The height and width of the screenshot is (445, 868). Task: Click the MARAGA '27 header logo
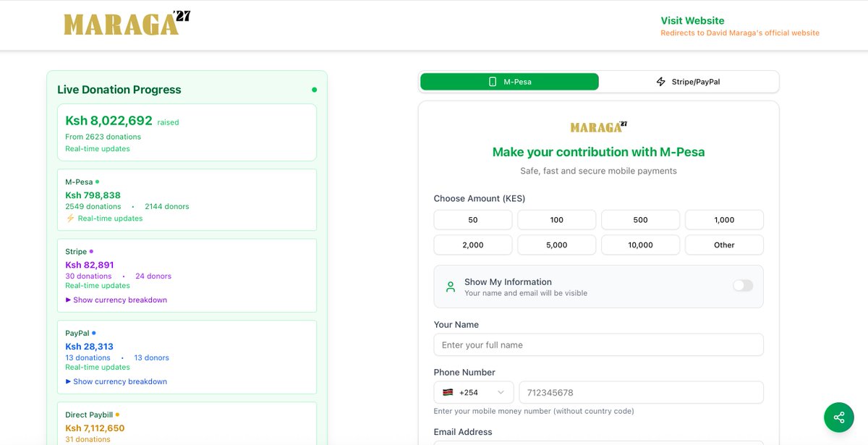point(127,23)
